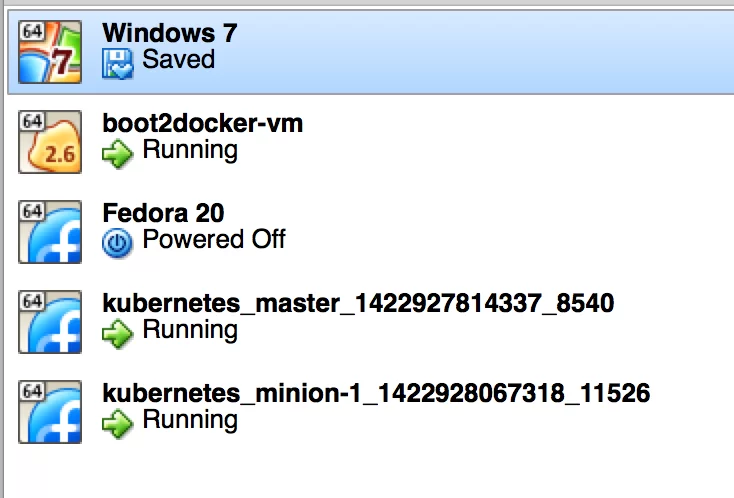Select the boot2docker-vm machine name
This screenshot has height=498, width=734.
pos(203,123)
